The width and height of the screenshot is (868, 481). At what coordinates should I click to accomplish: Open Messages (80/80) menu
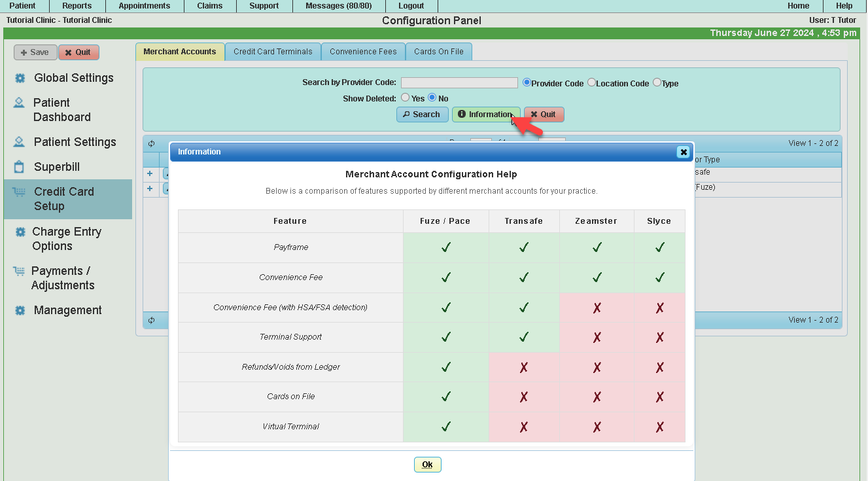pyautogui.click(x=338, y=6)
